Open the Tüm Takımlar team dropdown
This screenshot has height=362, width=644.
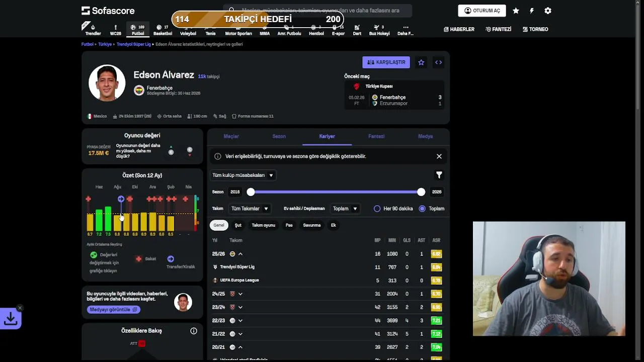click(250, 209)
